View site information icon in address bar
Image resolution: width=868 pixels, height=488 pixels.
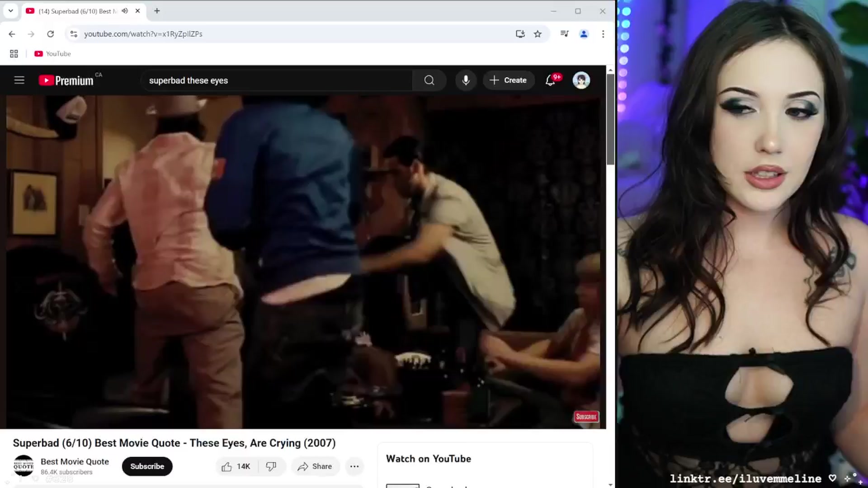coord(74,34)
